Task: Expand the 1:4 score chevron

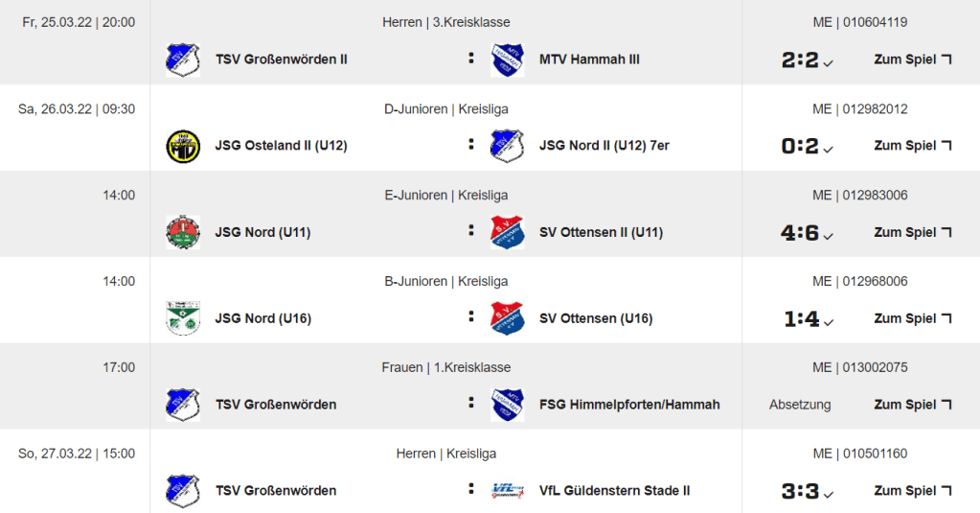Action: pos(828,323)
